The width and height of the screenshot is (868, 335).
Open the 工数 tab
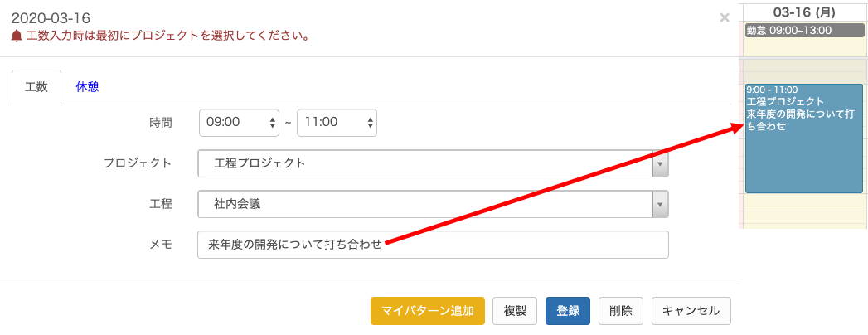click(36, 87)
